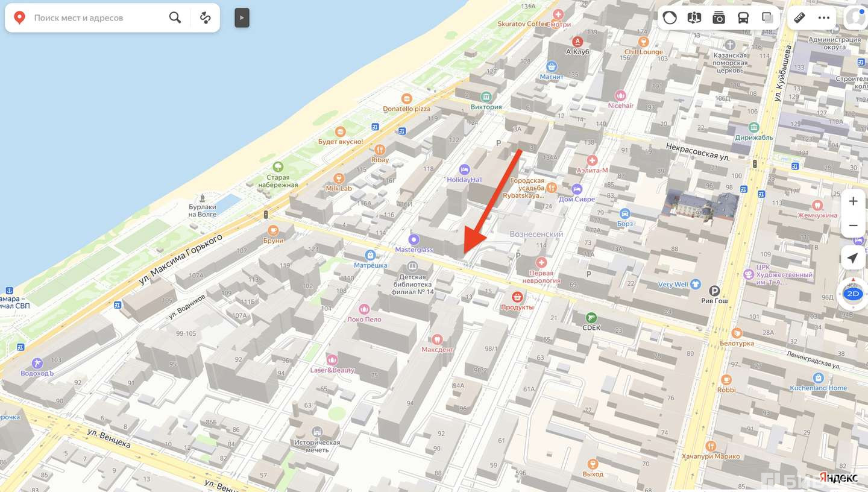This screenshot has height=492, width=868.
Task: Select the ruler measurement tool
Action: pos(800,17)
